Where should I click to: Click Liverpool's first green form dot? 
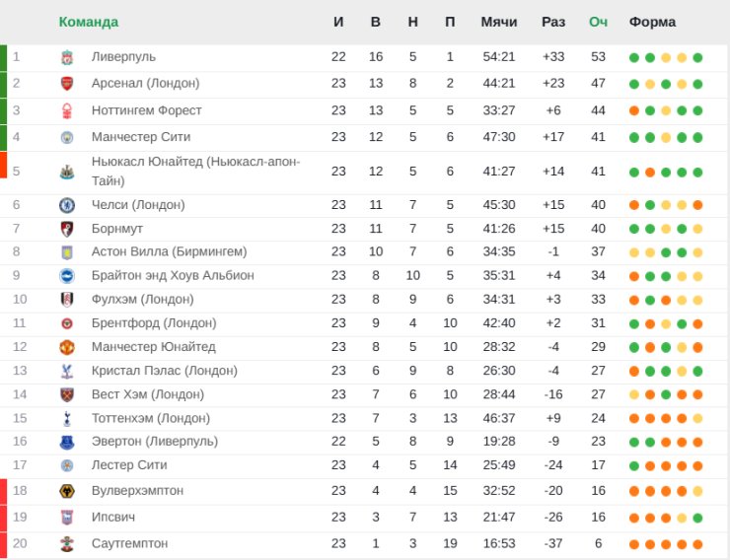tap(634, 57)
